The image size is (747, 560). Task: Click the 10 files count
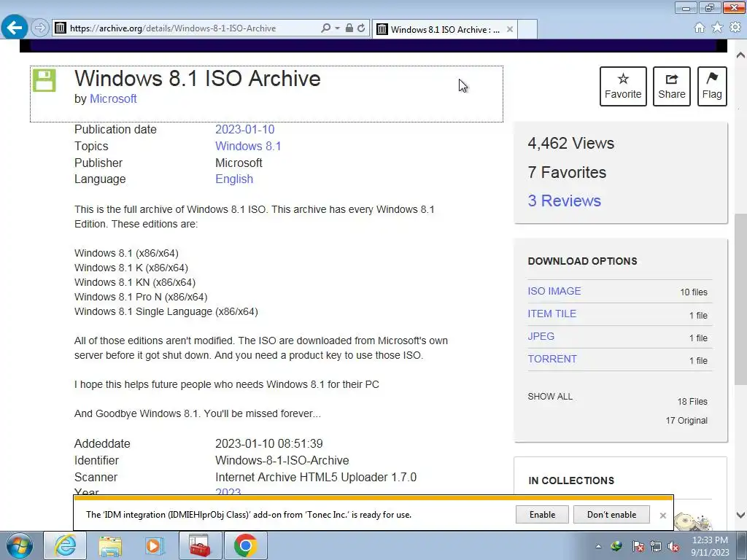point(694,292)
